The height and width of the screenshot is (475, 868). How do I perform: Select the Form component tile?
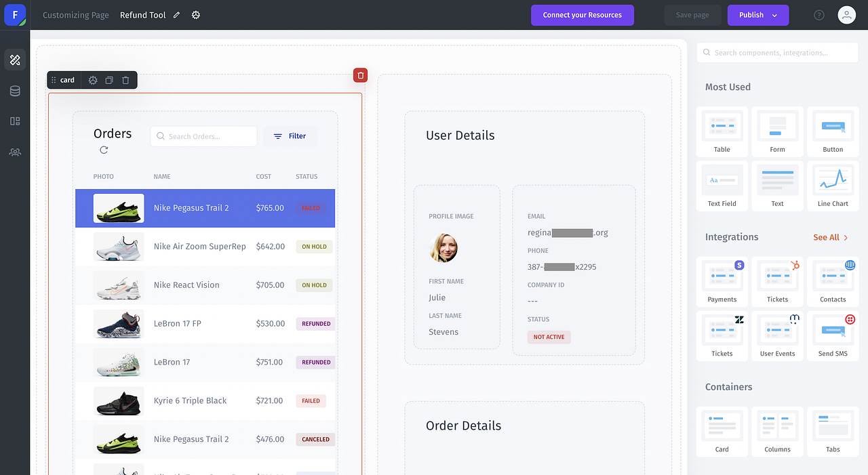[x=777, y=131]
